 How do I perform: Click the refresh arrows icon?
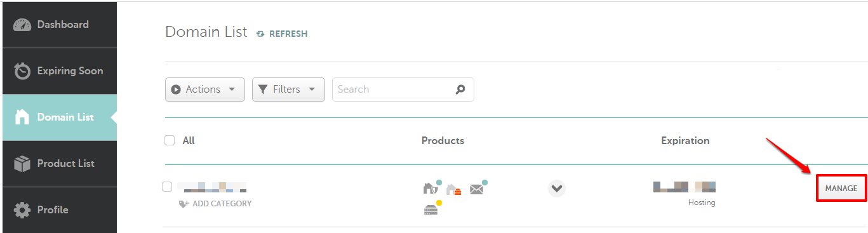260,34
